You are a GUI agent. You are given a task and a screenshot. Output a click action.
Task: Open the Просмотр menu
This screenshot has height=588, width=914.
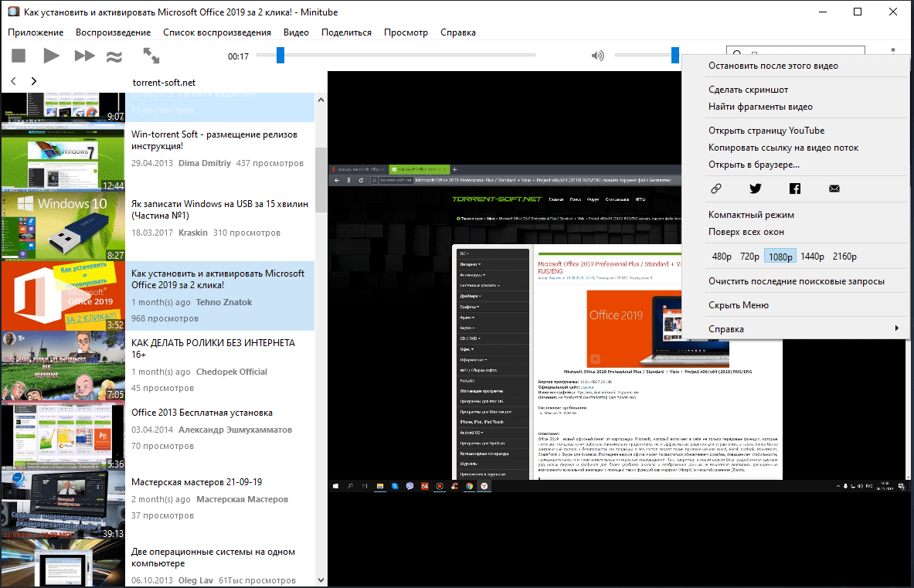[406, 32]
